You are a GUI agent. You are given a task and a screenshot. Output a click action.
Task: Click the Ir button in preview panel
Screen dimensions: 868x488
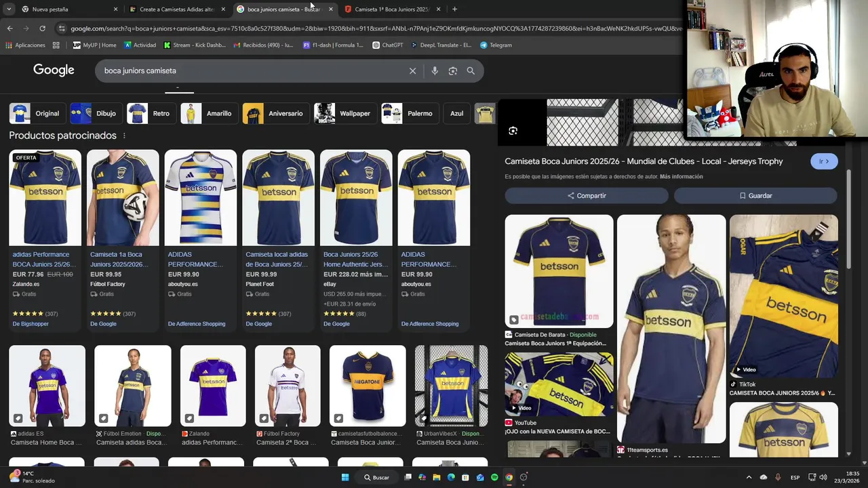(824, 161)
